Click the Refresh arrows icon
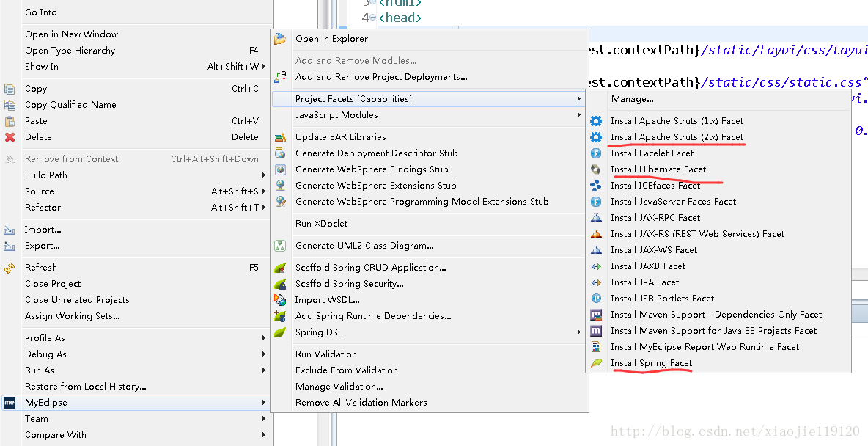The image size is (868, 446). click(x=10, y=268)
